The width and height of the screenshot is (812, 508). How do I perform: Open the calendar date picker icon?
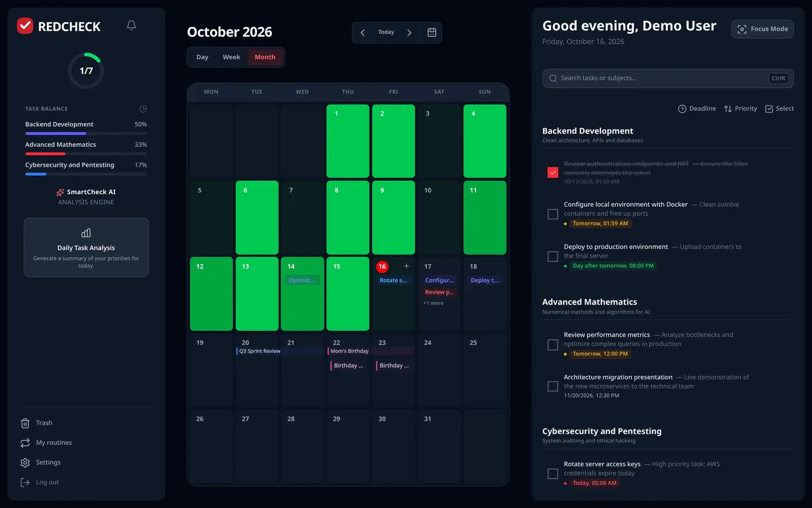point(432,33)
